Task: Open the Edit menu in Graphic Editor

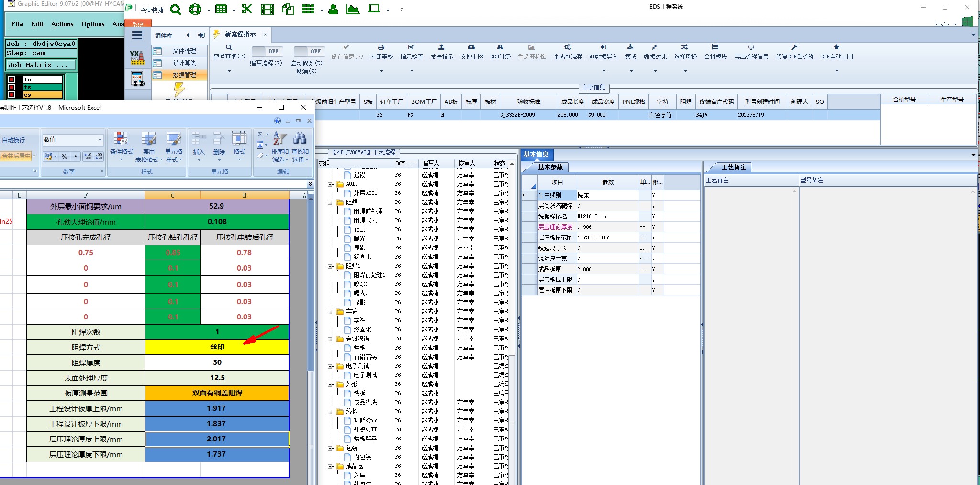Action: pyautogui.click(x=37, y=24)
